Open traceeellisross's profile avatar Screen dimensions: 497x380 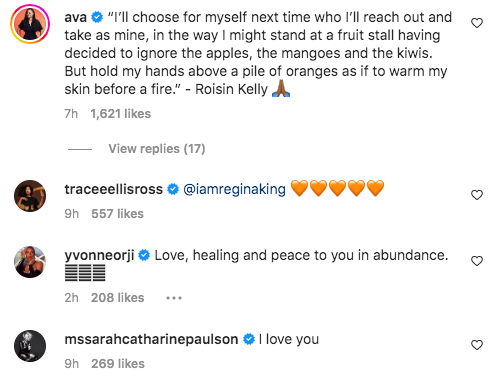click(x=30, y=196)
